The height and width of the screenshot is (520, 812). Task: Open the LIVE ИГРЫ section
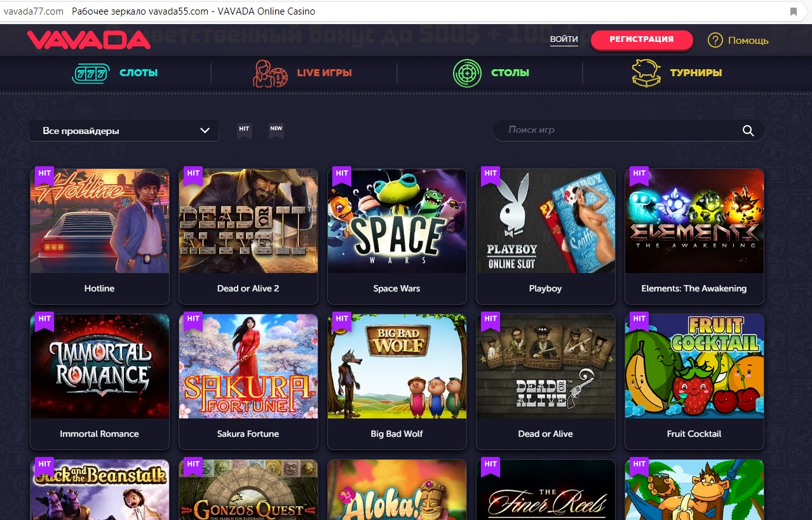click(x=324, y=73)
